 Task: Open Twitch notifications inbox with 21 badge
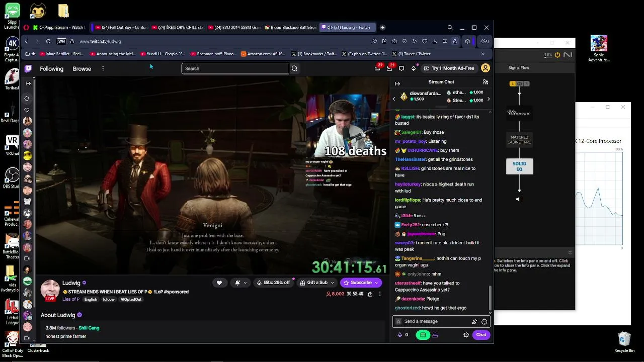(389, 68)
